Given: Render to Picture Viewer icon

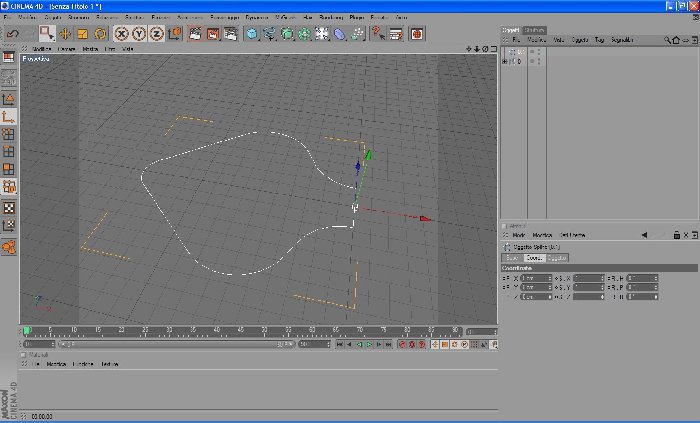Looking at the screenshot, I should point(213,33).
